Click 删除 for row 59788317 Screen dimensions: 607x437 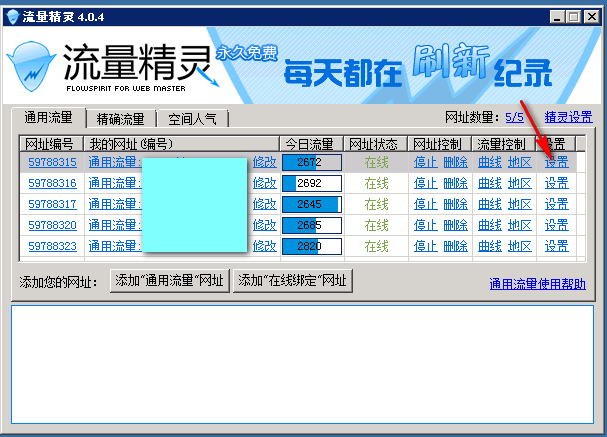456,204
